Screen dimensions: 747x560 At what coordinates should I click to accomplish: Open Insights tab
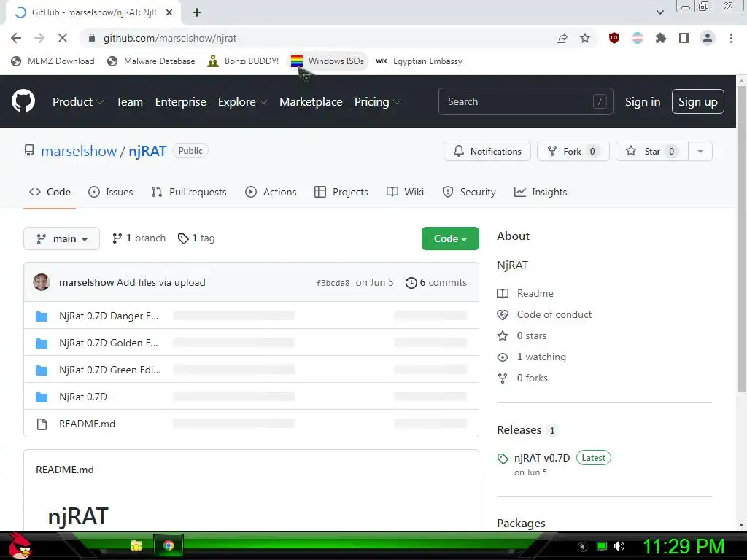coord(541,192)
